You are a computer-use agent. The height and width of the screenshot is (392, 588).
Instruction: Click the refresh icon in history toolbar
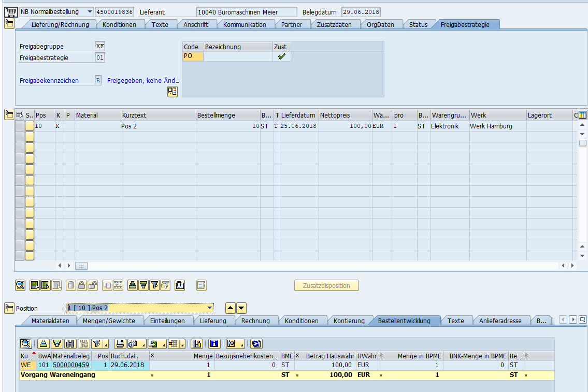point(256,343)
